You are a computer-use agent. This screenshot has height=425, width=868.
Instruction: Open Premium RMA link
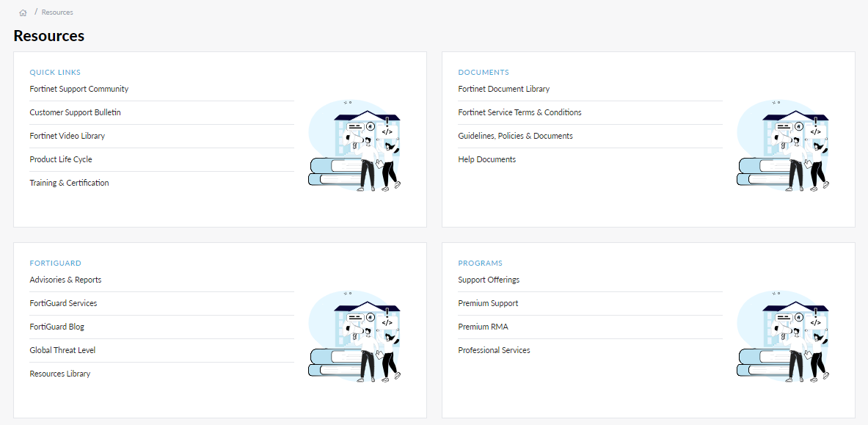(x=484, y=327)
